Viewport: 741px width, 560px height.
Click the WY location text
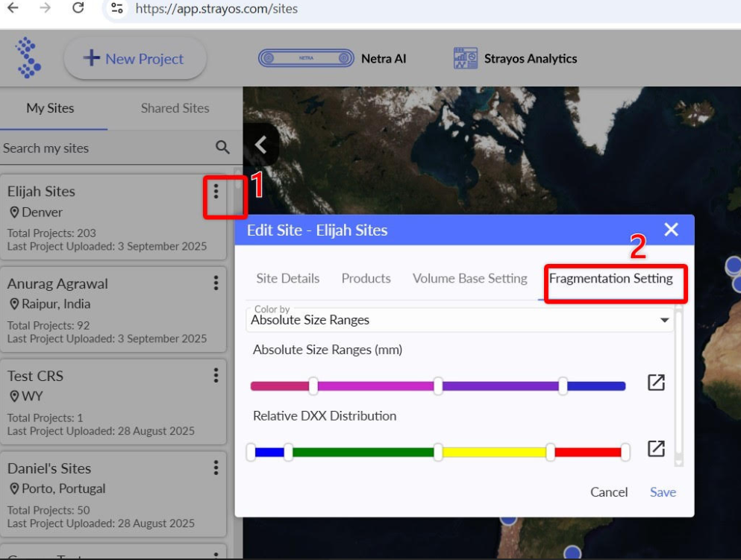click(x=32, y=396)
